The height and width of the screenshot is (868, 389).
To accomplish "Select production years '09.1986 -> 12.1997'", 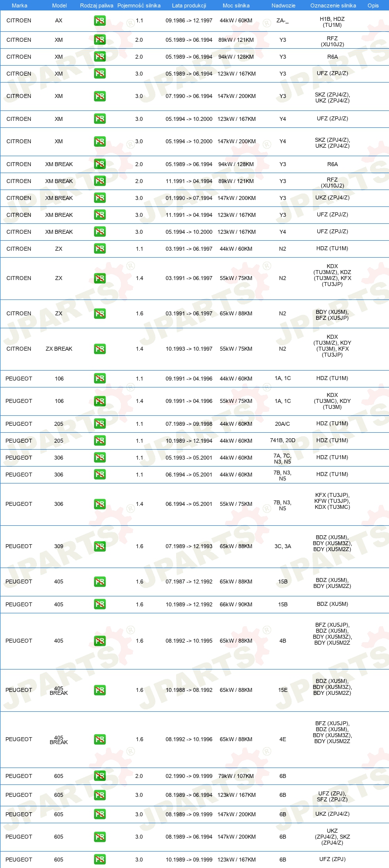I will click(189, 21).
